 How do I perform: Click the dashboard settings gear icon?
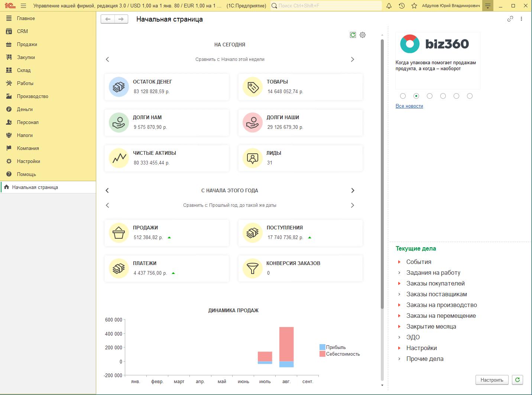click(x=363, y=35)
